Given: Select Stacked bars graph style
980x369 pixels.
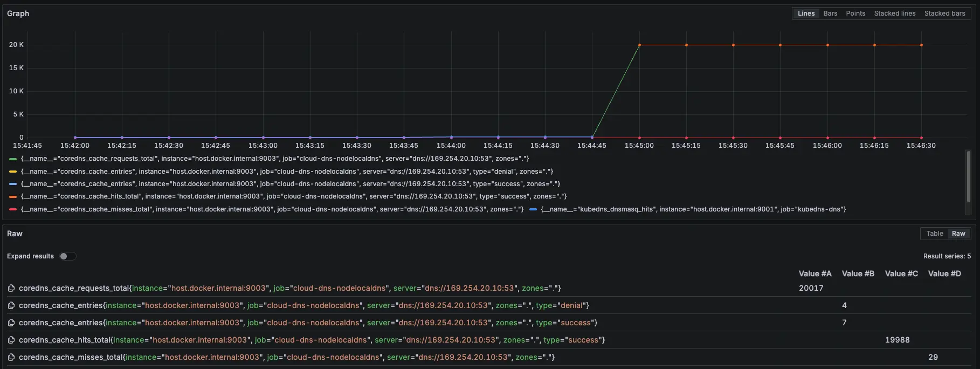Looking at the screenshot, I should pyautogui.click(x=944, y=13).
